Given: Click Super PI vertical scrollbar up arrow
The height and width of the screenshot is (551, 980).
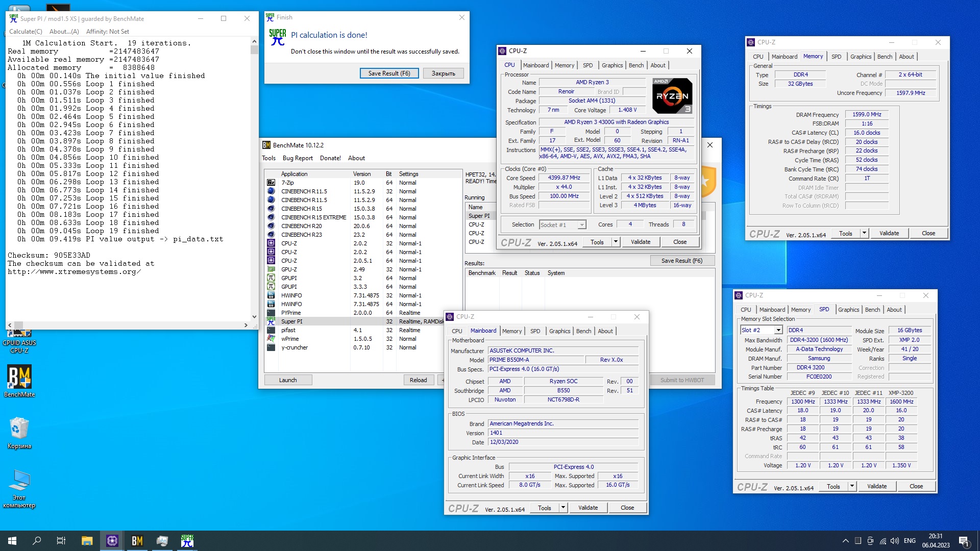Looking at the screenshot, I should [x=254, y=41].
